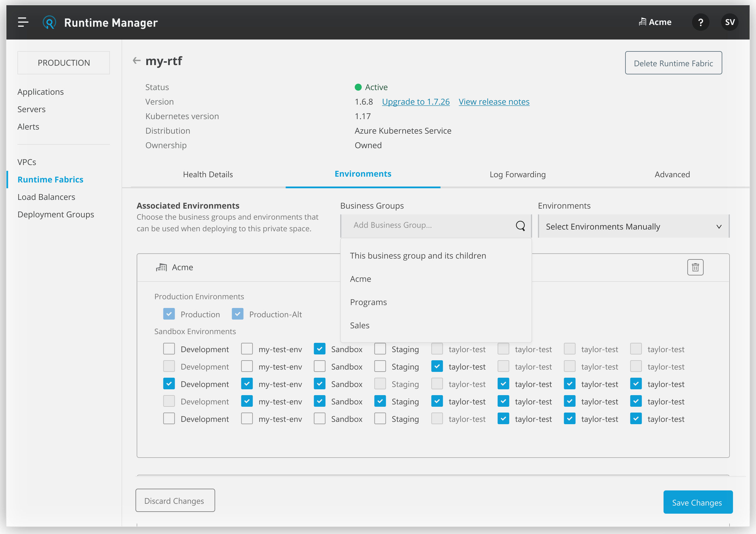
Task: Click the Acme business group icon
Action: tap(161, 267)
